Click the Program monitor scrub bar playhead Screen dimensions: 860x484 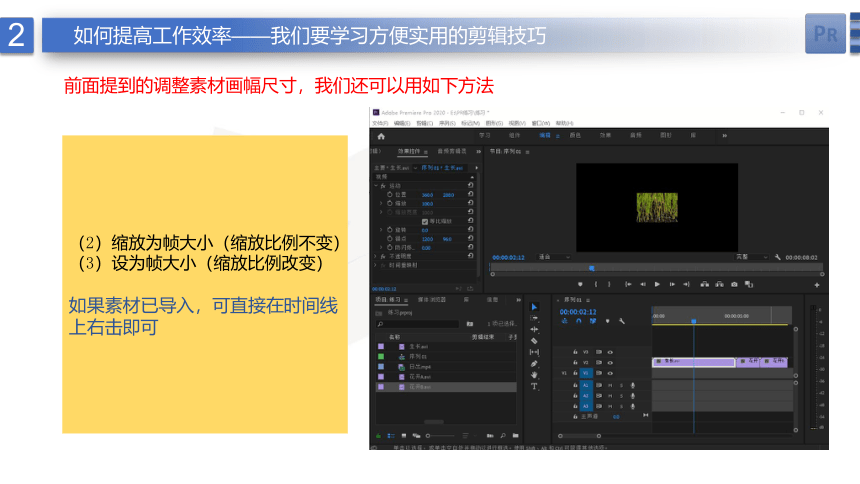tap(592, 268)
